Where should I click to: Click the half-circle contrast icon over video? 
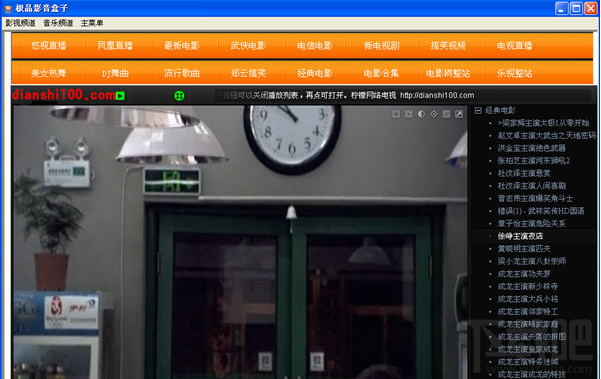(x=421, y=114)
